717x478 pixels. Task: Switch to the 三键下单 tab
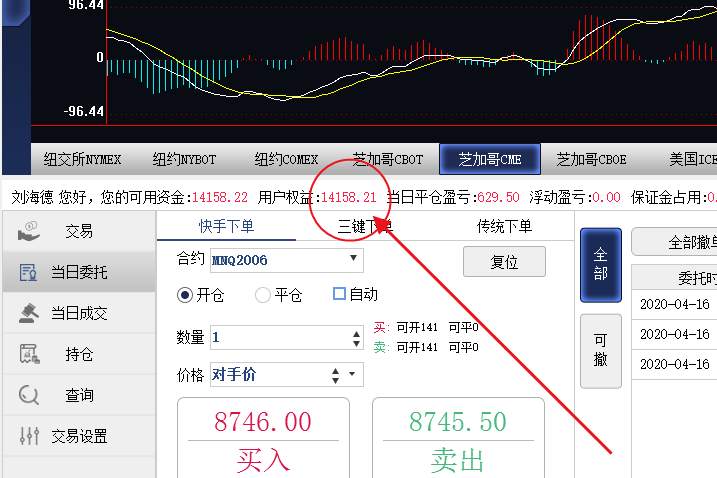coord(365,226)
